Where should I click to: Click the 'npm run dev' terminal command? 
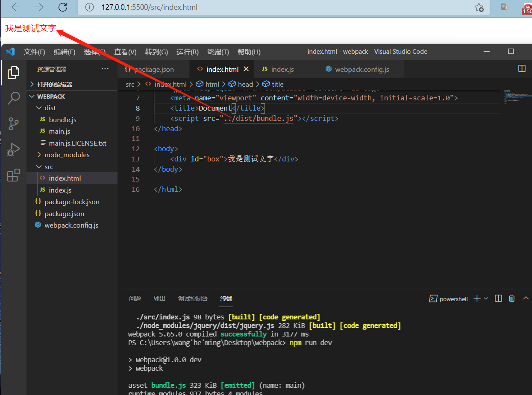(x=311, y=343)
